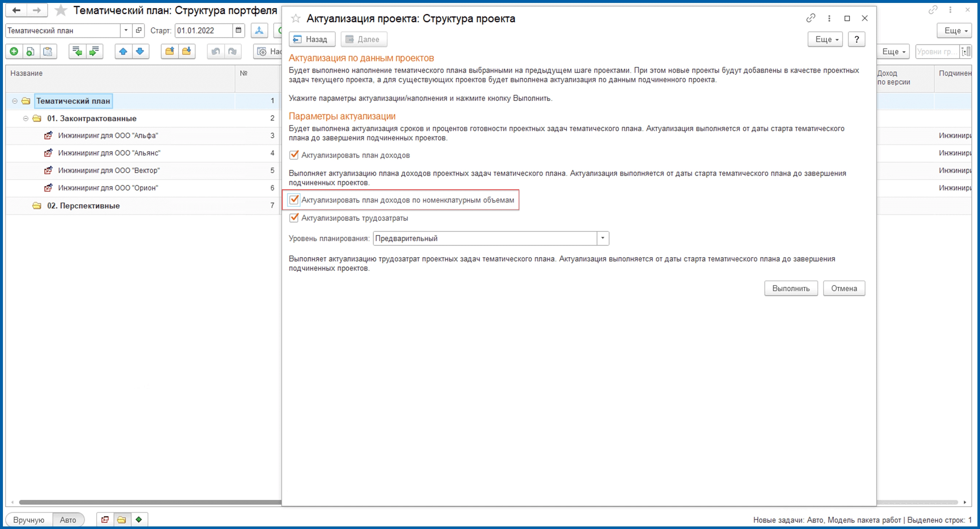Click the paste from clipboard icon
This screenshot has height=529, width=980.
click(x=48, y=52)
